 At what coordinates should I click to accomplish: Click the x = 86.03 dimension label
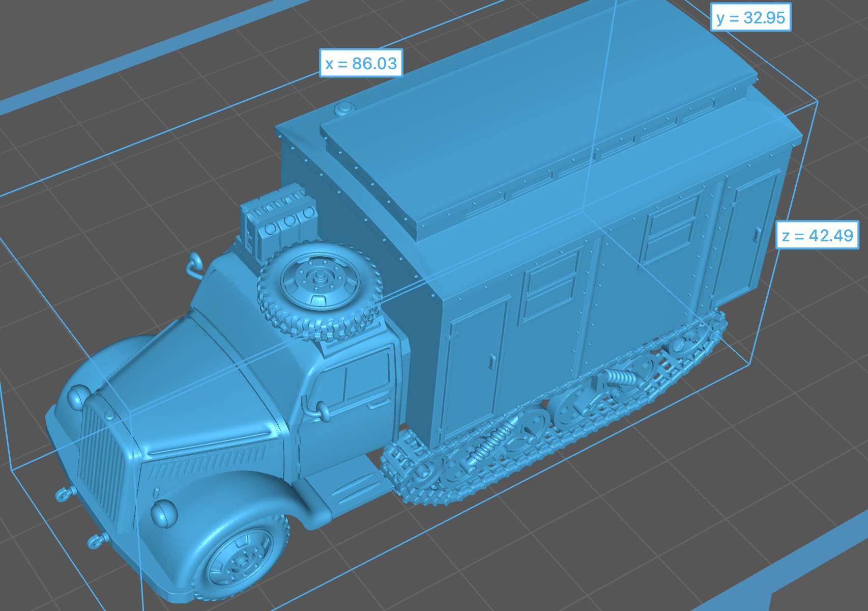coord(361,63)
